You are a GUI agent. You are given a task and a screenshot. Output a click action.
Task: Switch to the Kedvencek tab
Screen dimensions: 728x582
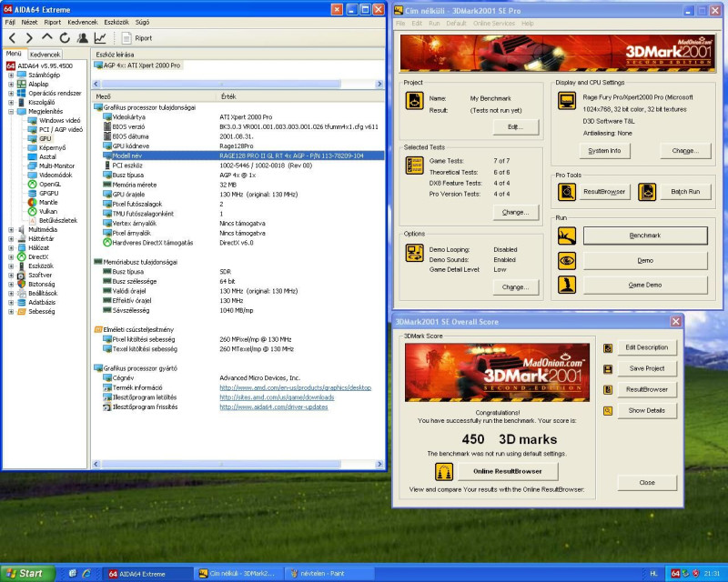[45, 55]
